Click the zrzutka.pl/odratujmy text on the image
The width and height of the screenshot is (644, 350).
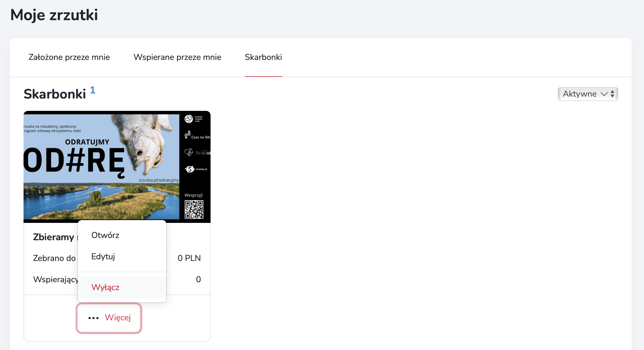(159, 180)
